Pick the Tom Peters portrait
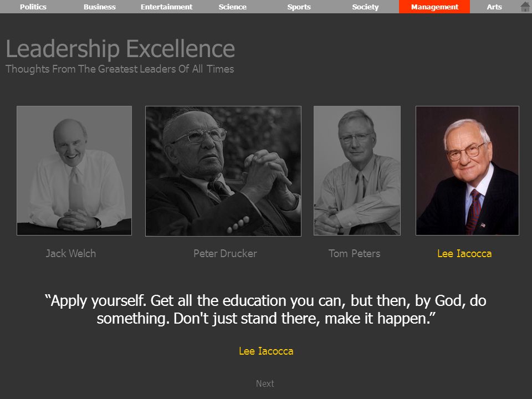Viewport: 532px width, 399px height. pos(357,171)
